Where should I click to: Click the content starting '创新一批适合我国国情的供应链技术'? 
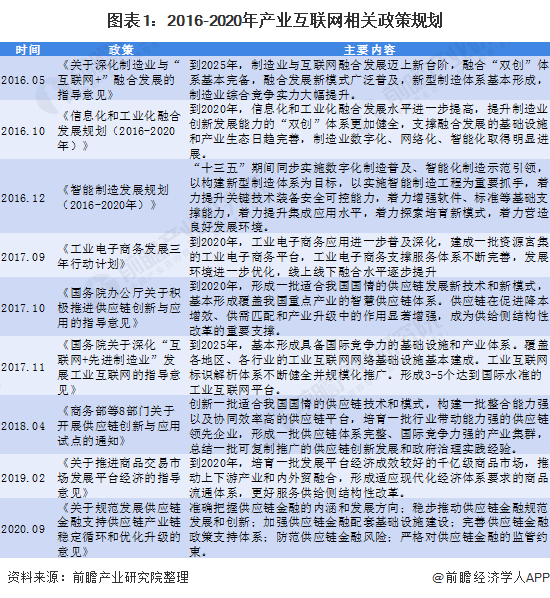[x=369, y=426]
